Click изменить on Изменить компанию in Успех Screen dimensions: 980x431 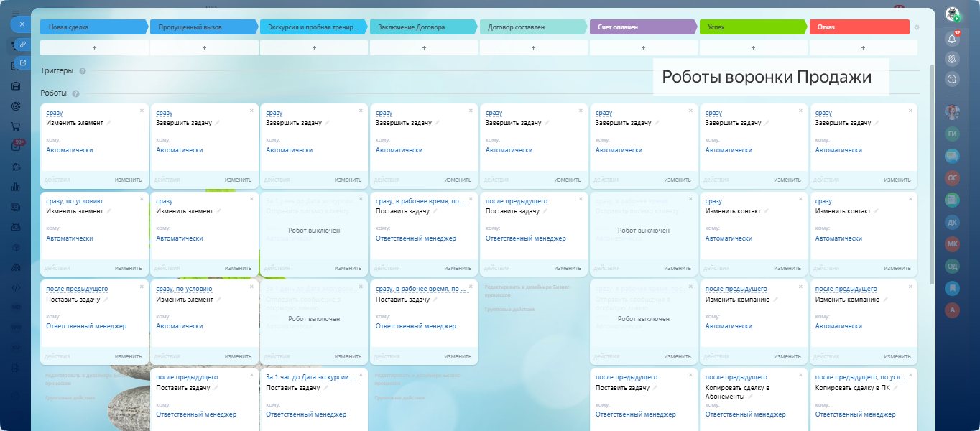coord(787,356)
